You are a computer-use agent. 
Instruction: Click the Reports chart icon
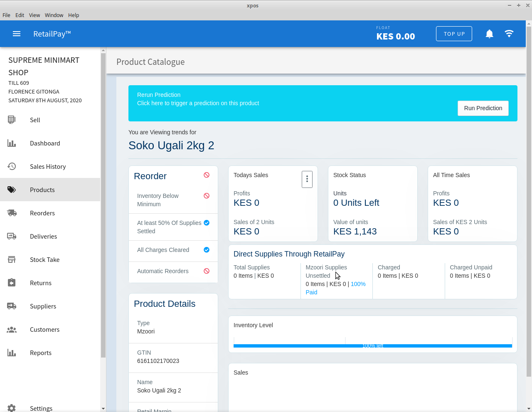click(x=12, y=353)
